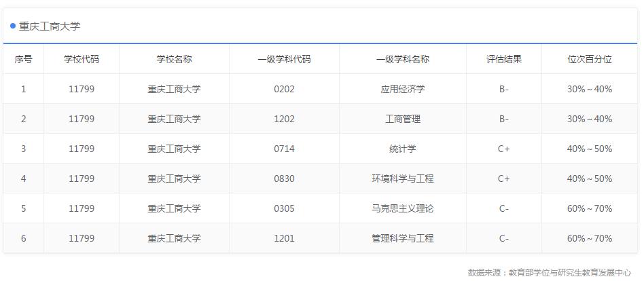Click the 马克思主义理论 discipline cell
Image resolution: width=644 pixels, height=281 pixels.
coord(402,208)
